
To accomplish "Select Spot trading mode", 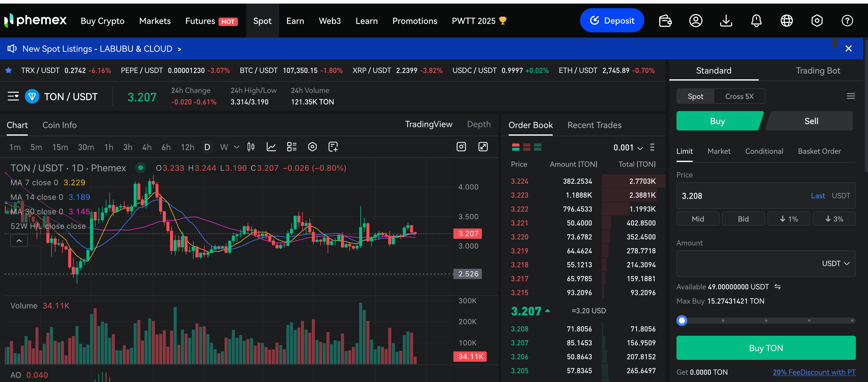I will (695, 96).
